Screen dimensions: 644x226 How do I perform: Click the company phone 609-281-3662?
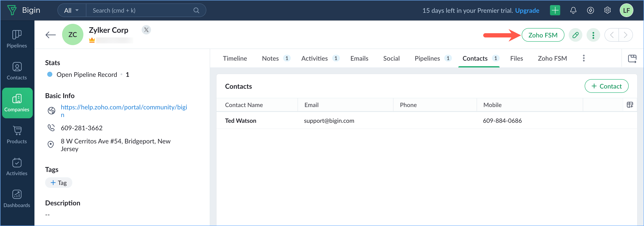click(81, 128)
